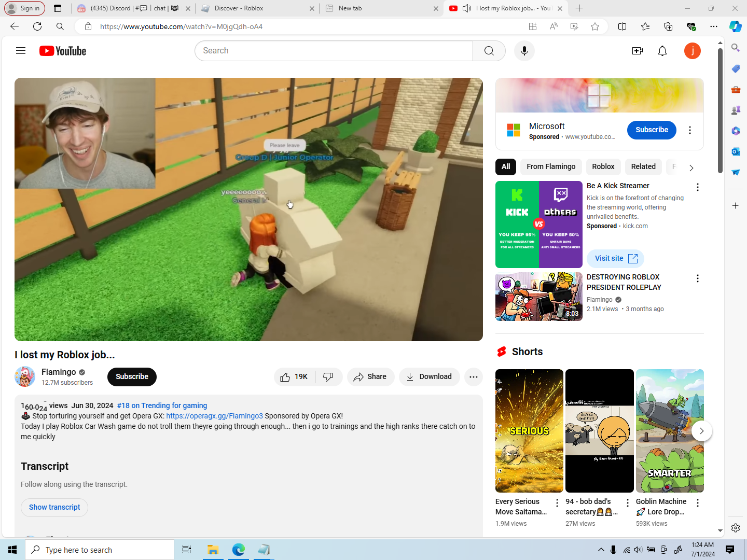Open the operagx.gg/Flamingo3 link
This screenshot has height=560, width=747.
pyautogui.click(x=215, y=416)
